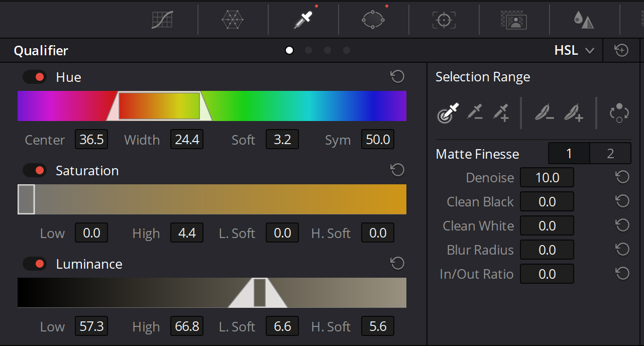Select the picker subtract eyedropper tool
The height and width of the screenshot is (346, 644).
(x=475, y=112)
